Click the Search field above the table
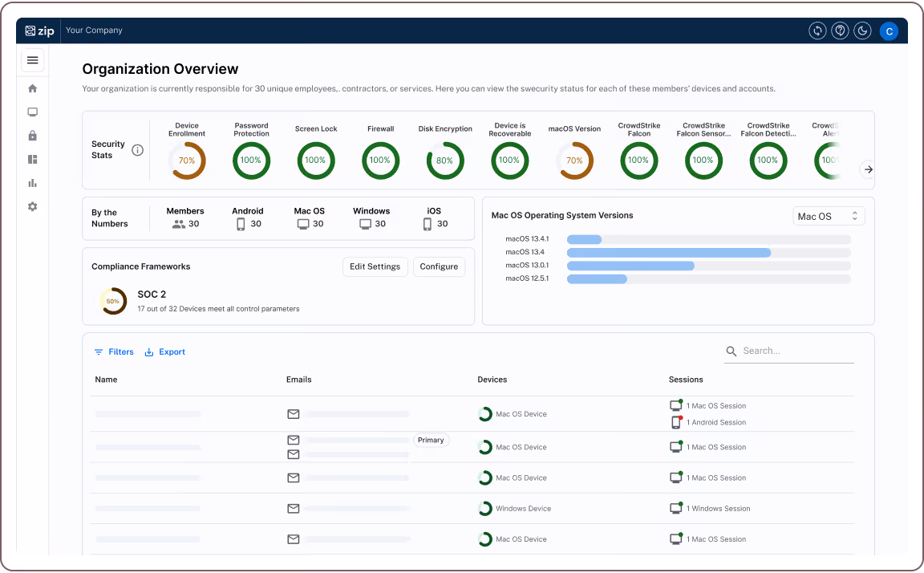This screenshot has width=924, height=573. pyautogui.click(x=788, y=351)
